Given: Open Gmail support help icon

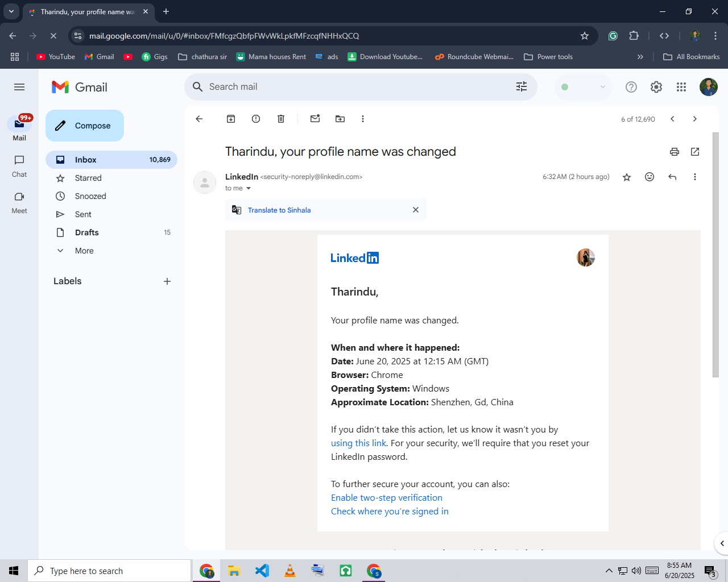Looking at the screenshot, I should tap(631, 87).
